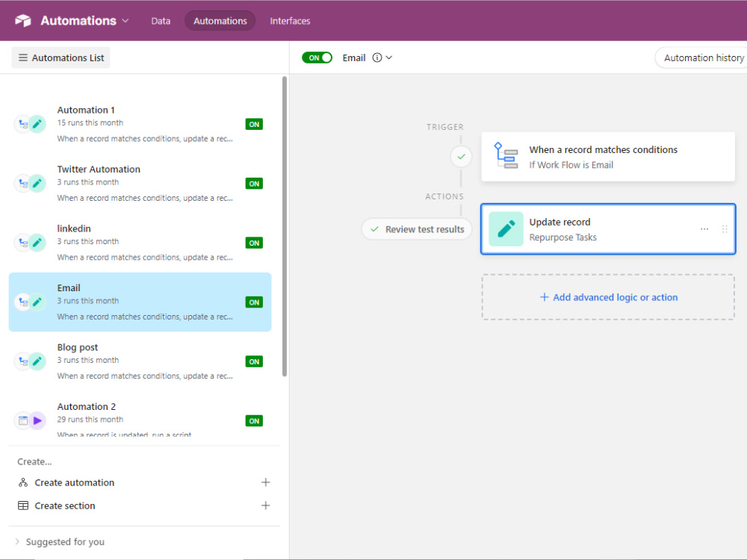Click the Airtable logo icon
Viewport: 747px width, 560px height.
23,20
